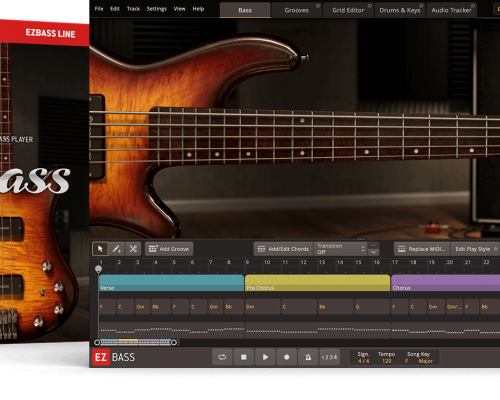
Task: Step the transition setting up
Action: pyautogui.click(x=373, y=245)
